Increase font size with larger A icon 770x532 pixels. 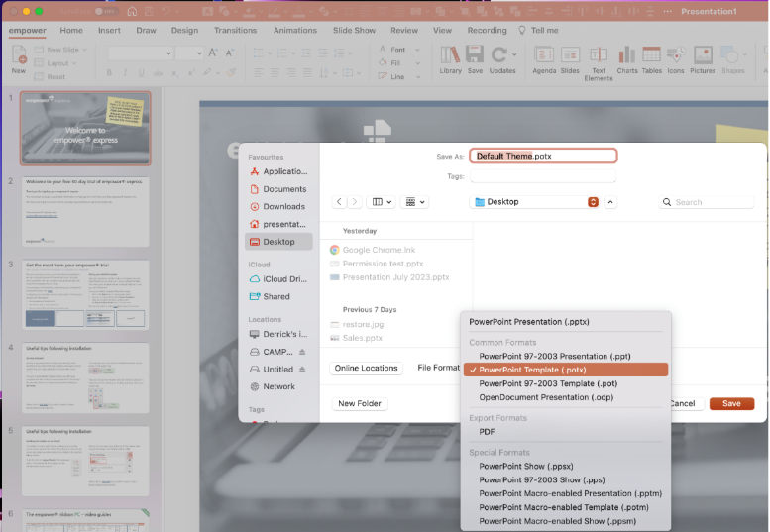click(213, 53)
